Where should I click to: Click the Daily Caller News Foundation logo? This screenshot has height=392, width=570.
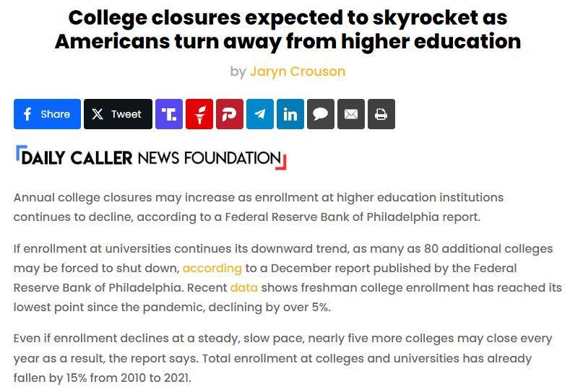[x=151, y=157]
